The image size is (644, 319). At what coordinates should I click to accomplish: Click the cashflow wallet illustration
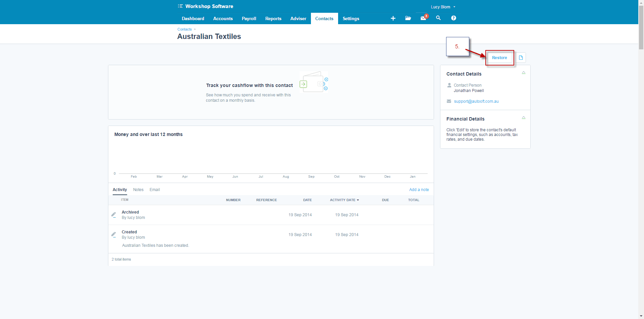pos(314,82)
